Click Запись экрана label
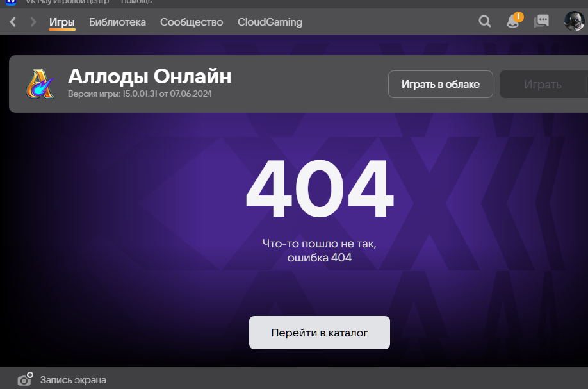Image resolution: width=588 pixels, height=389 pixels. [x=73, y=380]
